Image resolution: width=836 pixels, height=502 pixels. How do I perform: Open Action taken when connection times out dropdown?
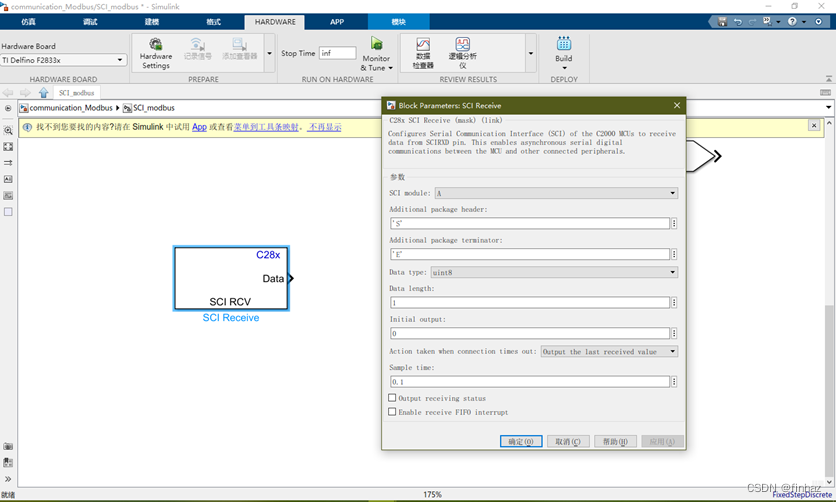(x=609, y=352)
